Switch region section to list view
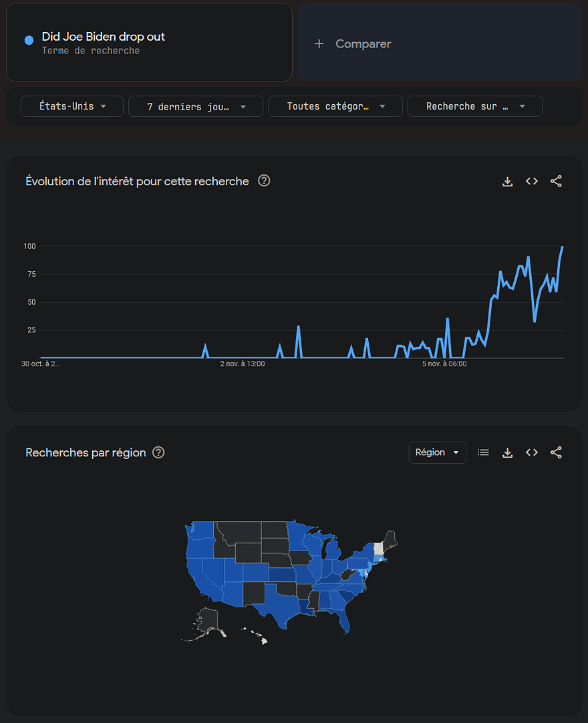This screenshot has height=723, width=588. click(483, 452)
